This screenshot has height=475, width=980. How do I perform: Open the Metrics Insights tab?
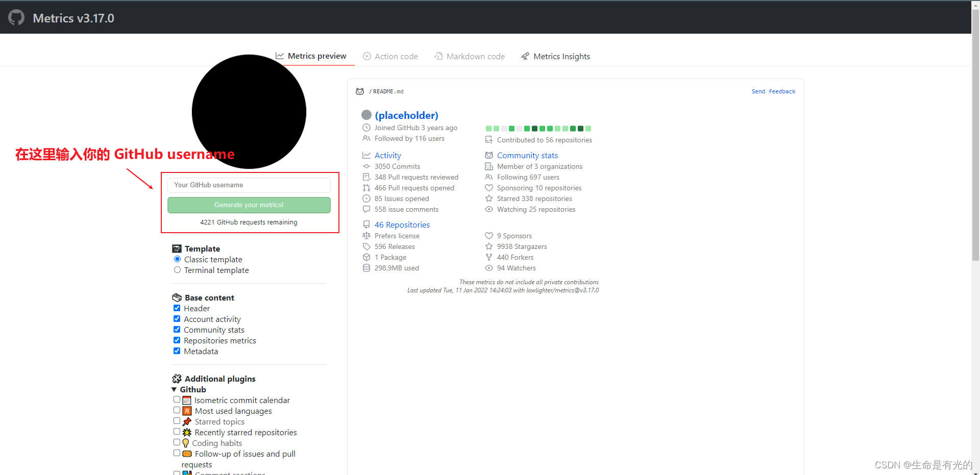pos(555,56)
